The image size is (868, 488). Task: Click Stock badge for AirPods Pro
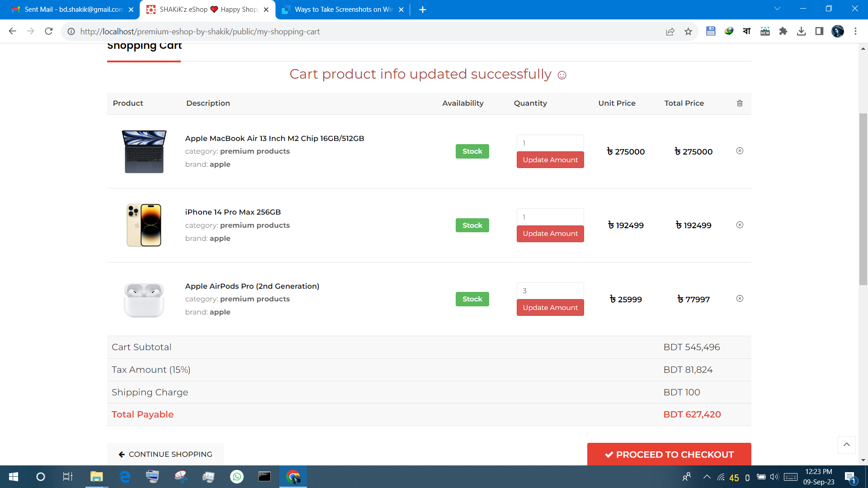pos(472,299)
